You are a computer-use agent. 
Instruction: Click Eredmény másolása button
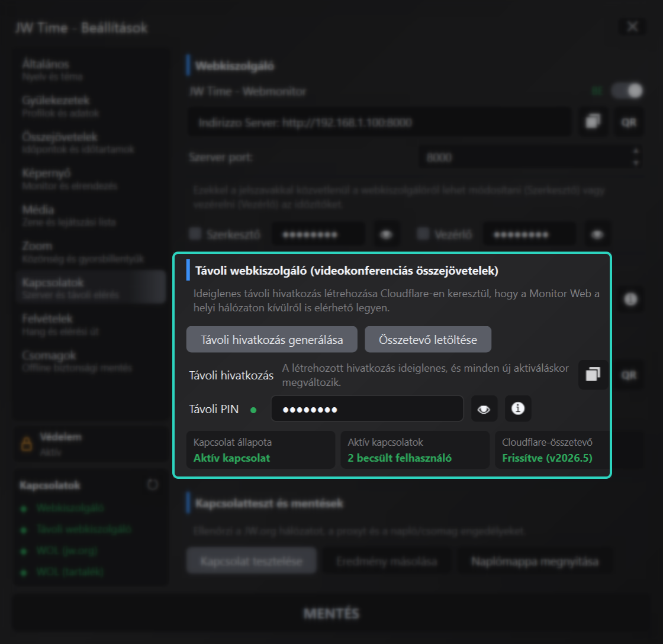(387, 561)
